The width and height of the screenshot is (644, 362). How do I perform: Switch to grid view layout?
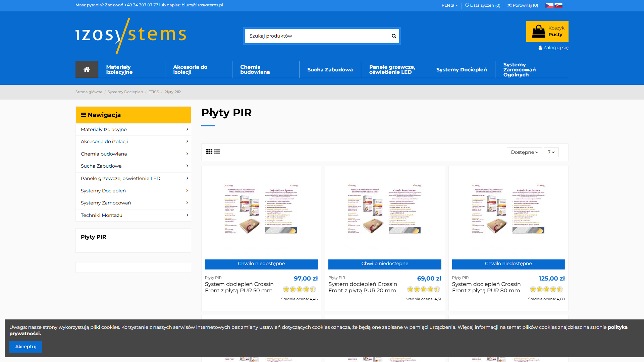click(x=209, y=152)
